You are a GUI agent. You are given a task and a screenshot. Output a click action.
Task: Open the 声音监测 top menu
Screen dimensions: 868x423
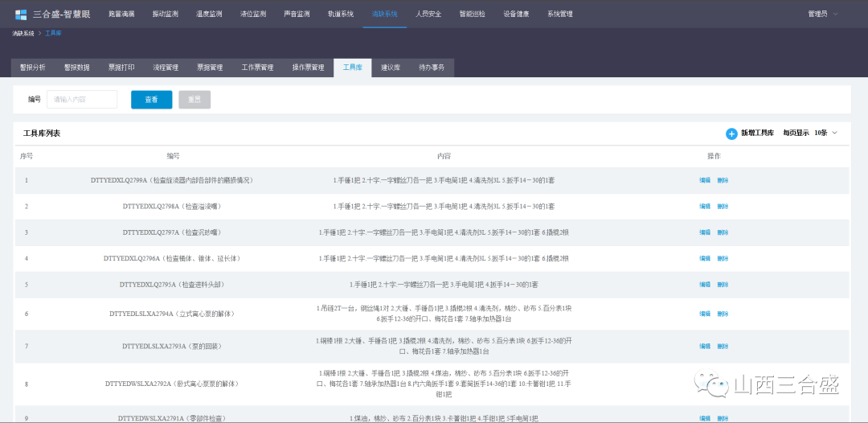coord(297,14)
